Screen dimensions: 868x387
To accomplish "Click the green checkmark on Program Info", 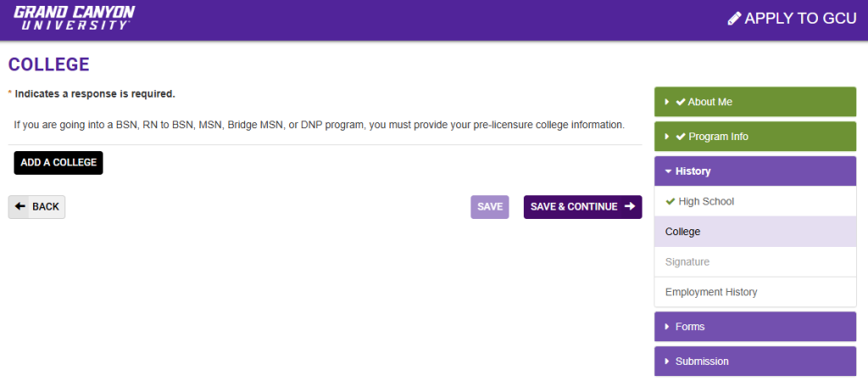I will [680, 137].
